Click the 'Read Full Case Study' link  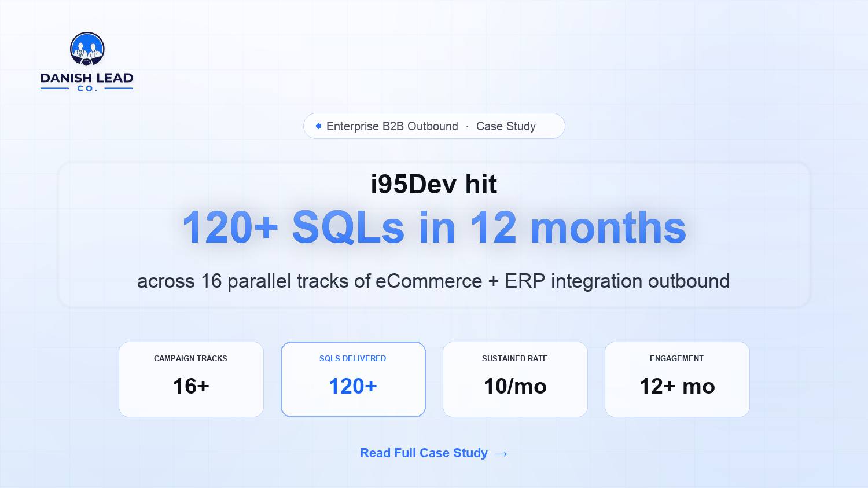click(434, 453)
